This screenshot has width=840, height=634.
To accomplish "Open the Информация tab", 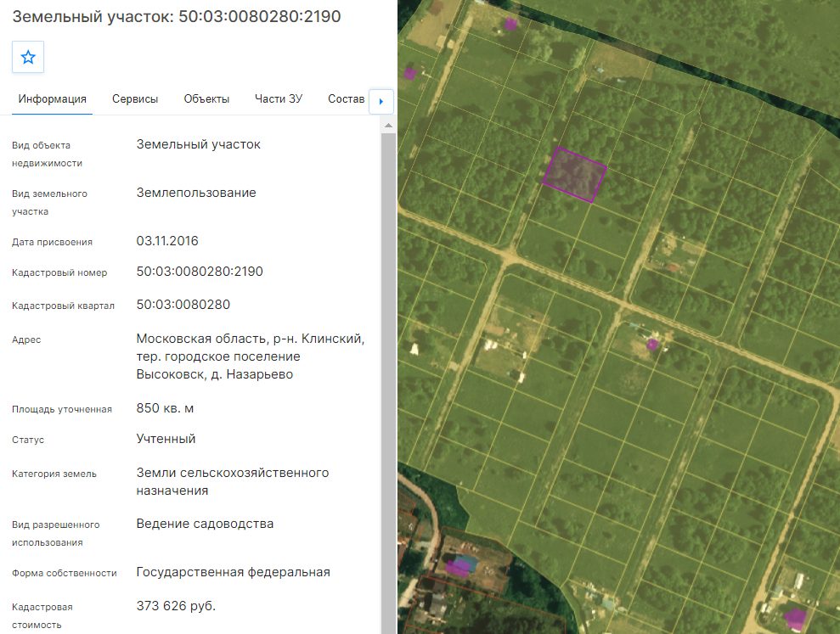I will pyautogui.click(x=52, y=99).
